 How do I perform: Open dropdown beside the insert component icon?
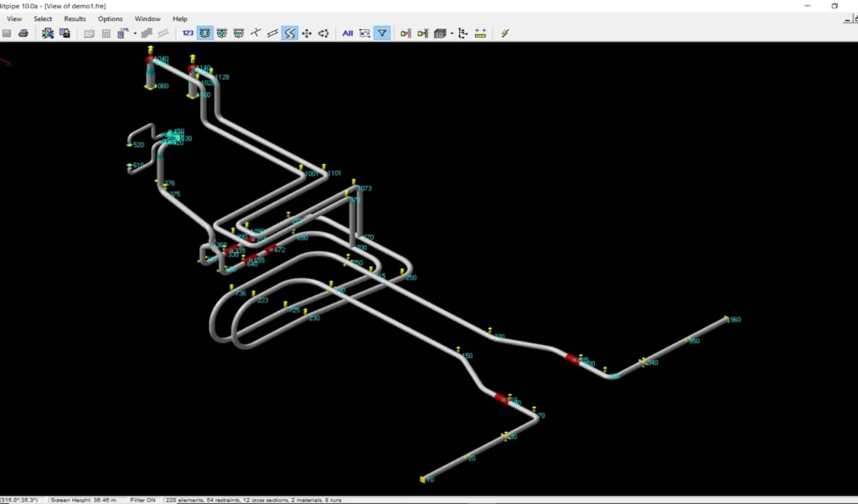click(134, 33)
